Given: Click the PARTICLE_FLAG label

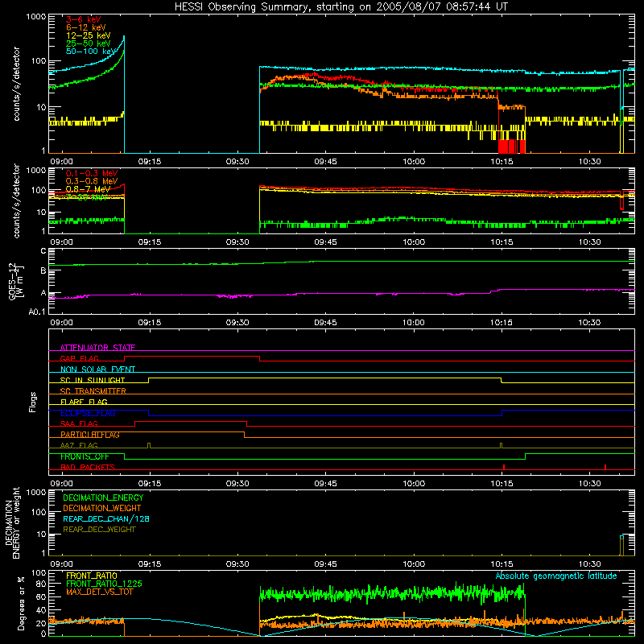Looking at the screenshot, I should pos(90,435).
